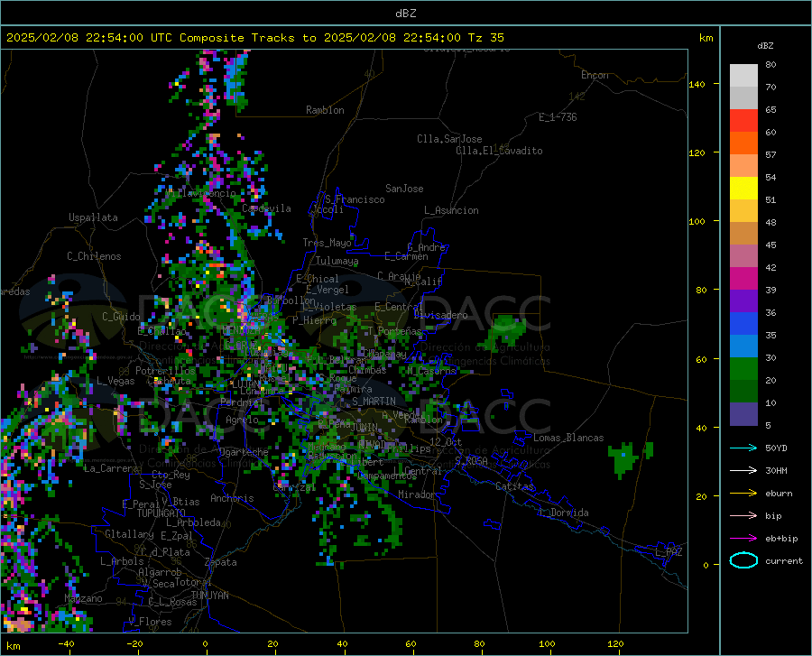Image resolution: width=812 pixels, height=656 pixels.
Task: Click the yellow eburn arrow in legend
Action: pyautogui.click(x=743, y=493)
